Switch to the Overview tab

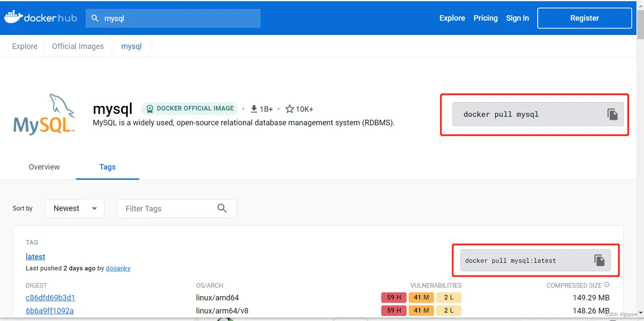click(44, 167)
